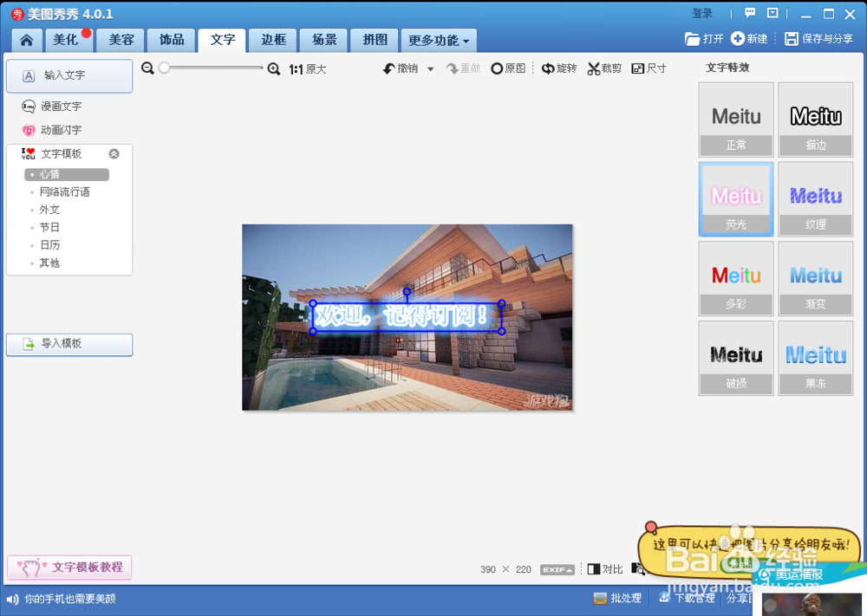This screenshot has width=867, height=616.
Task: Click the zoom slider handle
Action: click(x=164, y=68)
